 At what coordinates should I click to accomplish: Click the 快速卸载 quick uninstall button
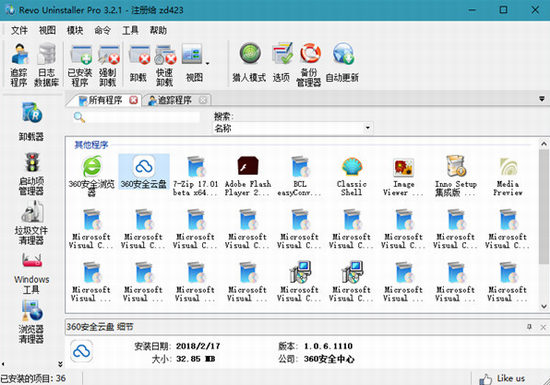(x=165, y=66)
